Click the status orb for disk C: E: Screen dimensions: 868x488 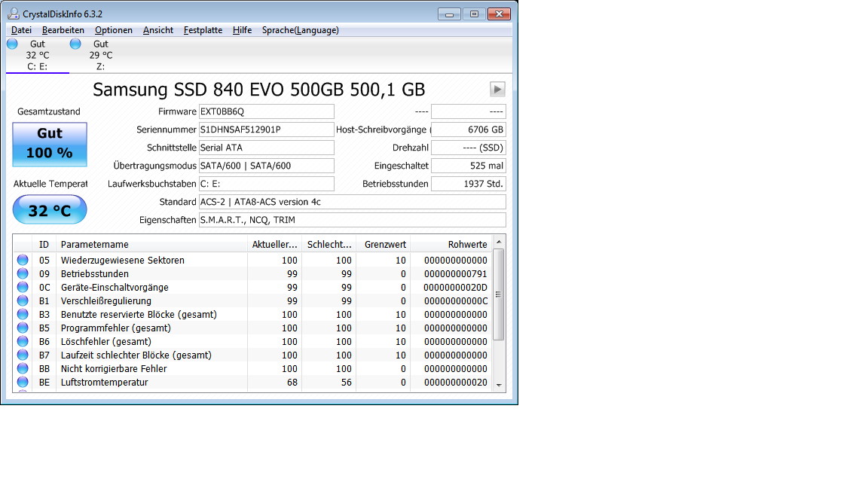[12, 44]
